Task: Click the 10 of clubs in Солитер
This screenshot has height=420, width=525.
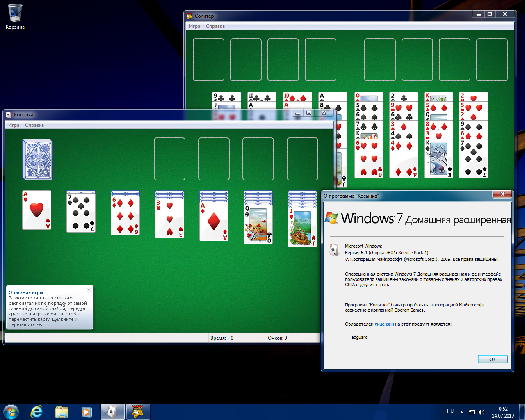Action: (x=262, y=97)
